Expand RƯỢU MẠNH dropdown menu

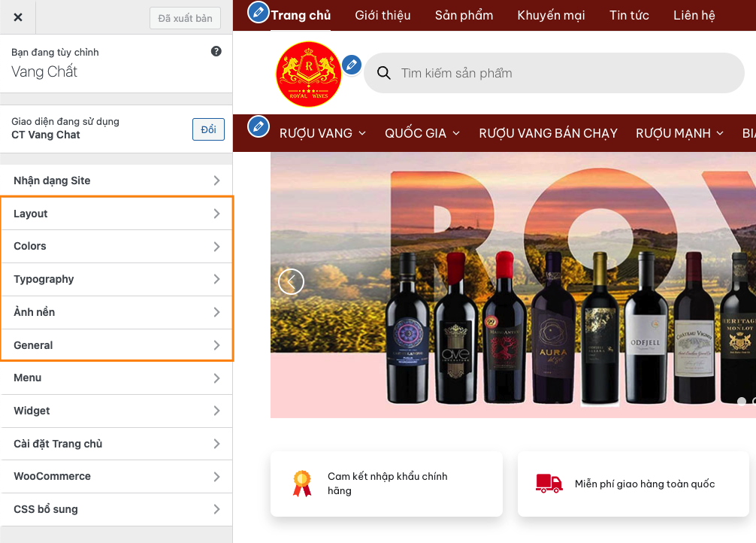click(680, 133)
